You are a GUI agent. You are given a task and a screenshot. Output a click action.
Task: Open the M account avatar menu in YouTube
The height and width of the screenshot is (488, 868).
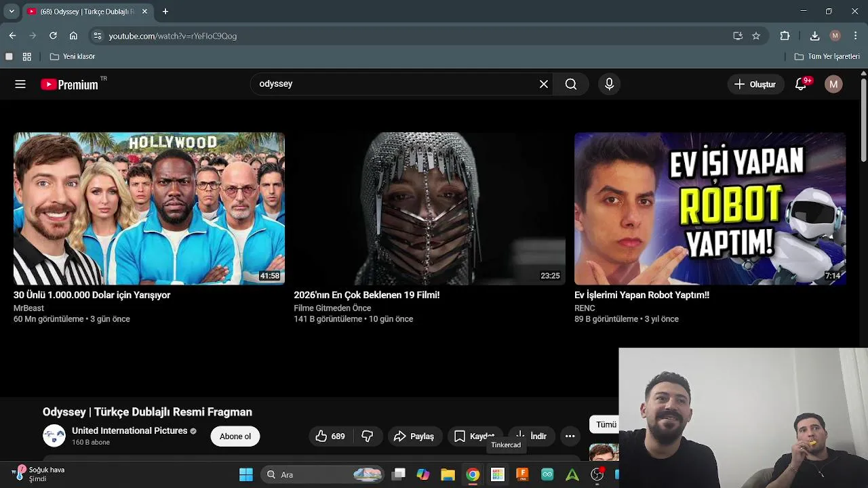(833, 84)
